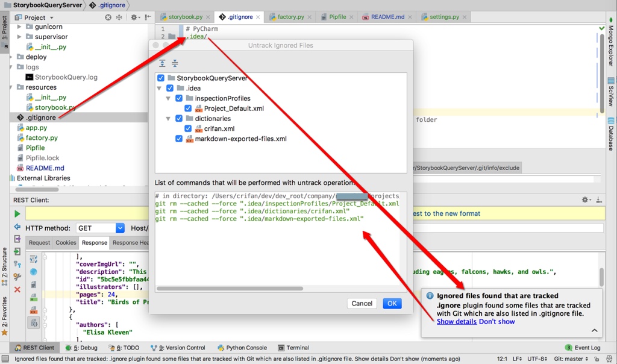This screenshot has width=617, height=364.
Task: Expand the supervisor folder in Project tree
Action: pyautogui.click(x=19, y=37)
